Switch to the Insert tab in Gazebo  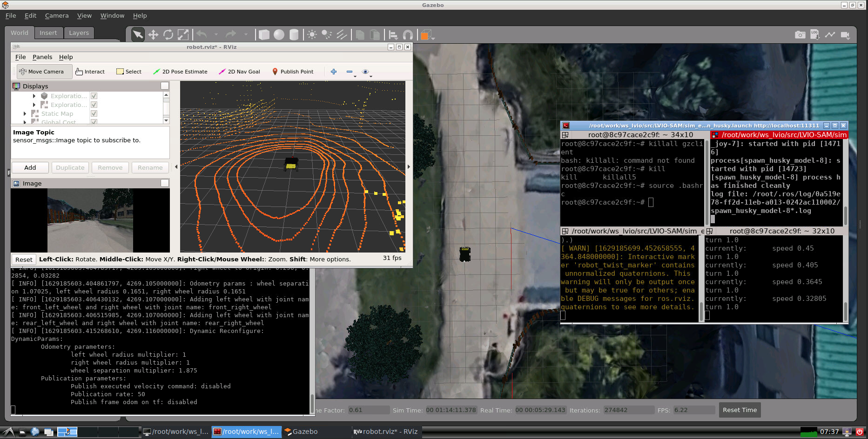pos(48,33)
